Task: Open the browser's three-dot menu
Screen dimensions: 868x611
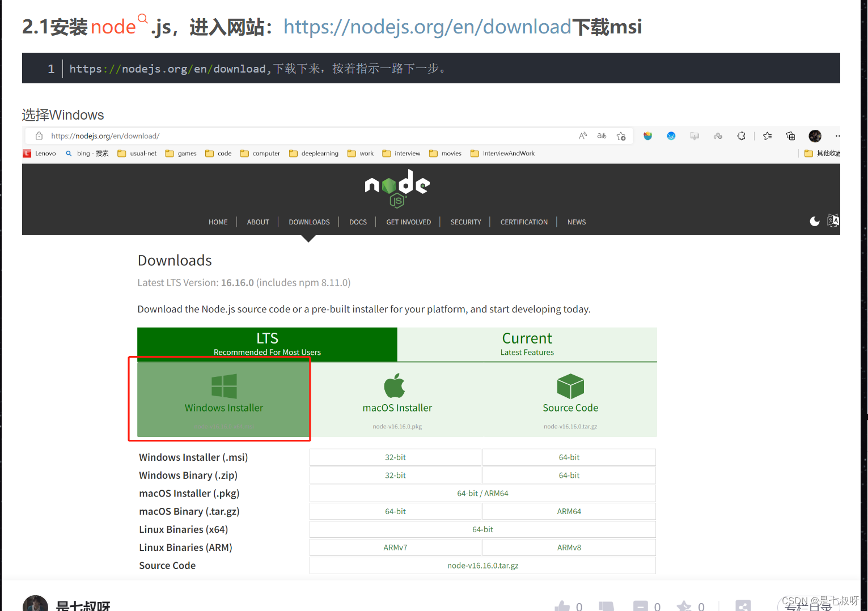Action: click(x=837, y=136)
